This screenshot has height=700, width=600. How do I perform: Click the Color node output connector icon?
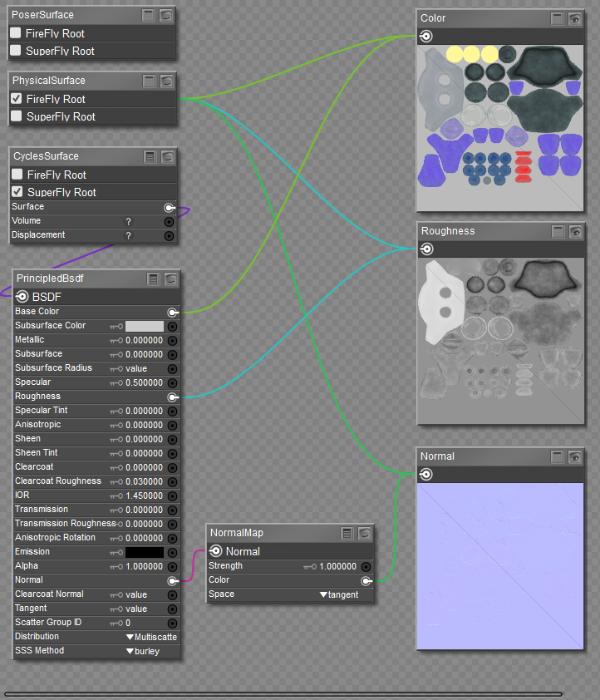[x=425, y=37]
